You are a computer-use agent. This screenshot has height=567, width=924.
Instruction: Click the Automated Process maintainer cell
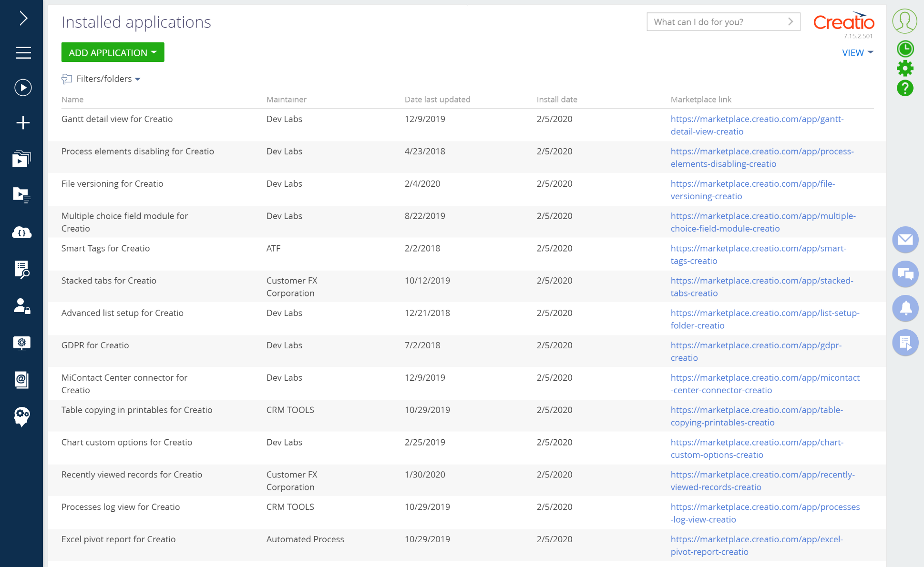click(305, 540)
